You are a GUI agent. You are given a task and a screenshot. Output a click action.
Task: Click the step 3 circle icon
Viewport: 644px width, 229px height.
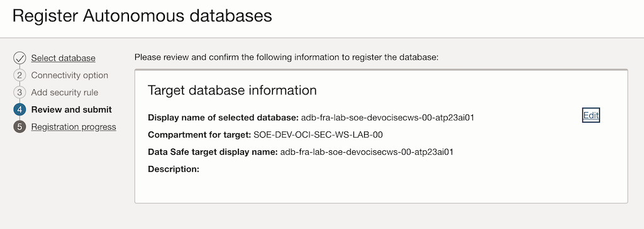19,92
